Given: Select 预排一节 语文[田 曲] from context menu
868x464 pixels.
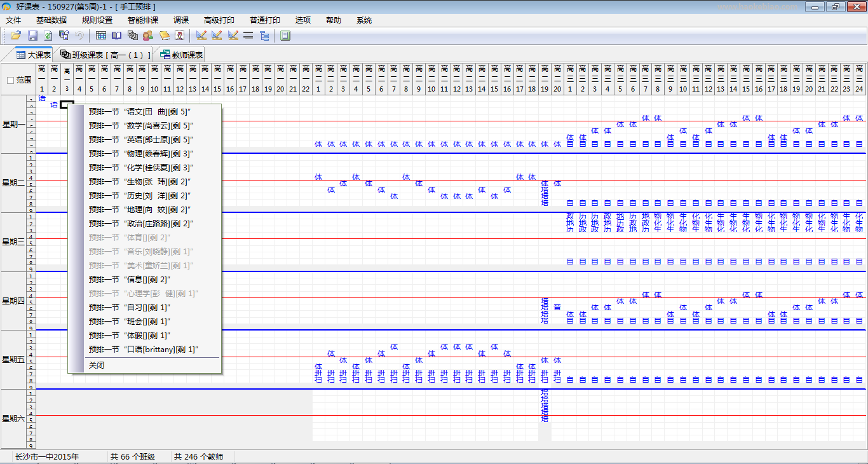Looking at the screenshot, I should (x=140, y=112).
